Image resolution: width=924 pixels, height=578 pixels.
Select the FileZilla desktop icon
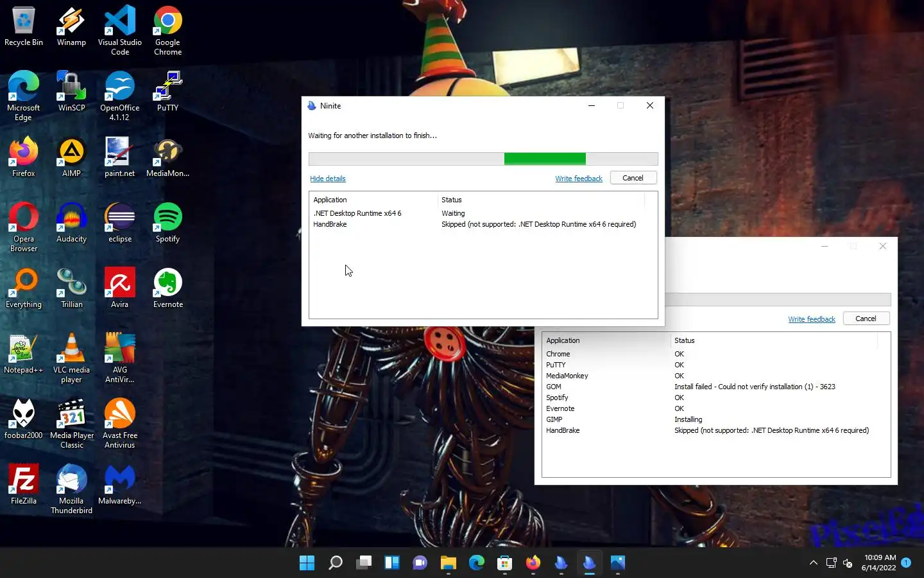coord(24,484)
